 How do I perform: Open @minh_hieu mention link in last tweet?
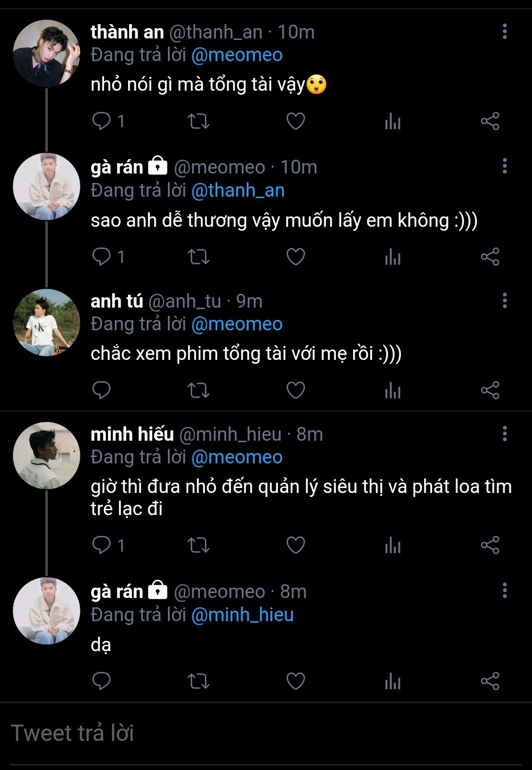242,615
